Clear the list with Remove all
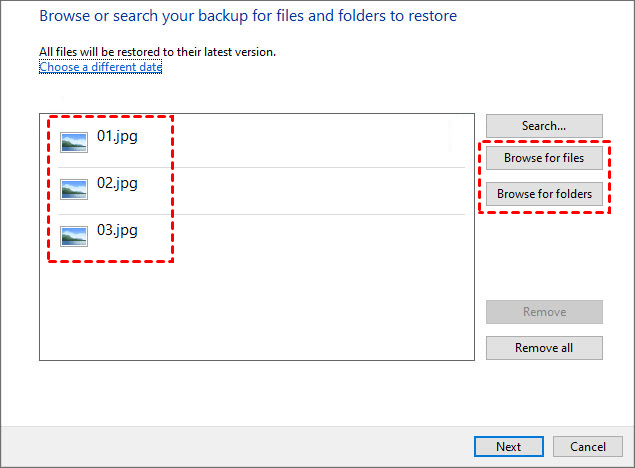The image size is (635, 468). pos(544,348)
